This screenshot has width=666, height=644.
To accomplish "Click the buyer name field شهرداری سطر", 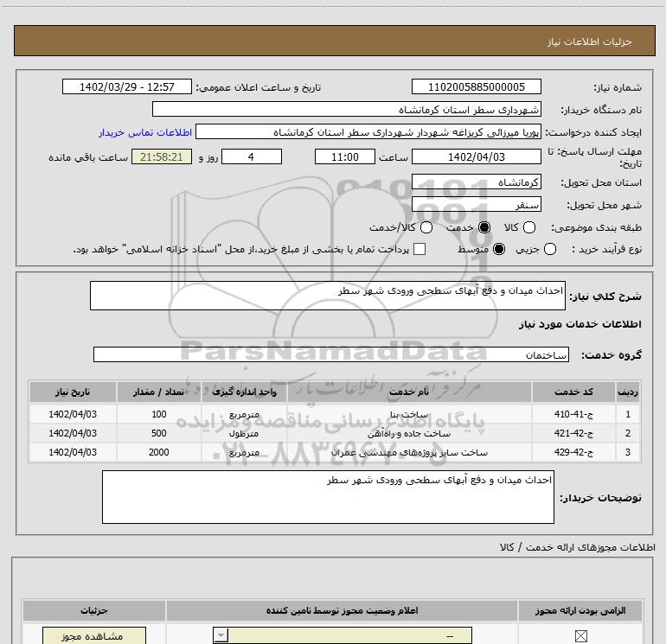I will 347,109.
